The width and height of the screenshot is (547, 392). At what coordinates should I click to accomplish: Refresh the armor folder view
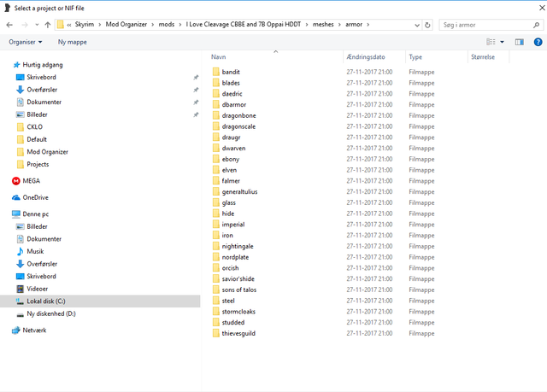(427, 25)
